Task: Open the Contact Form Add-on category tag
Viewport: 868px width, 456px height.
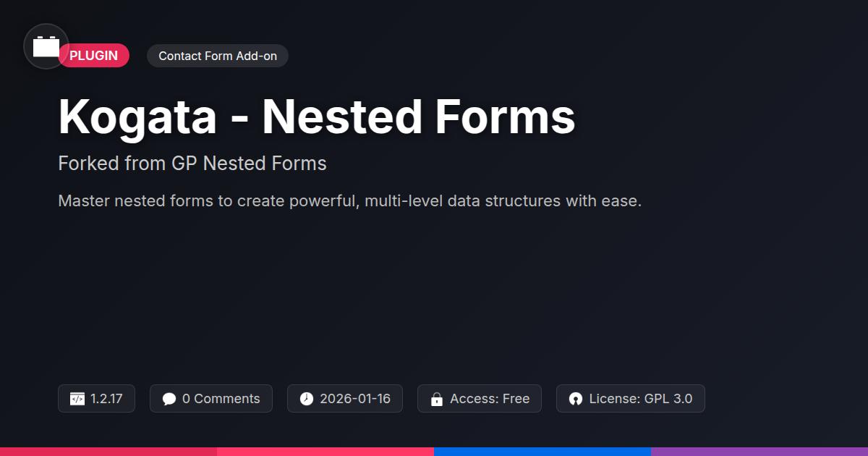Action: (x=218, y=56)
